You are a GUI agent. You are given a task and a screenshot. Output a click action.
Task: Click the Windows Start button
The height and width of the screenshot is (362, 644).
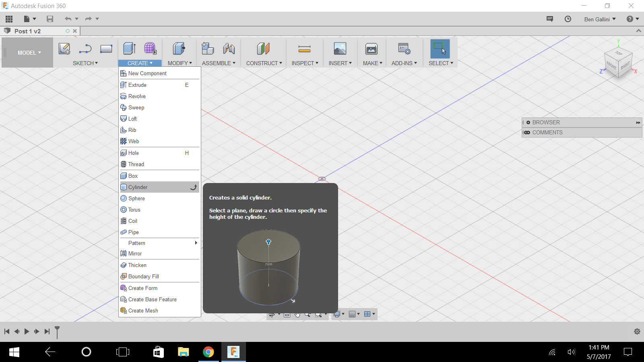(14, 352)
